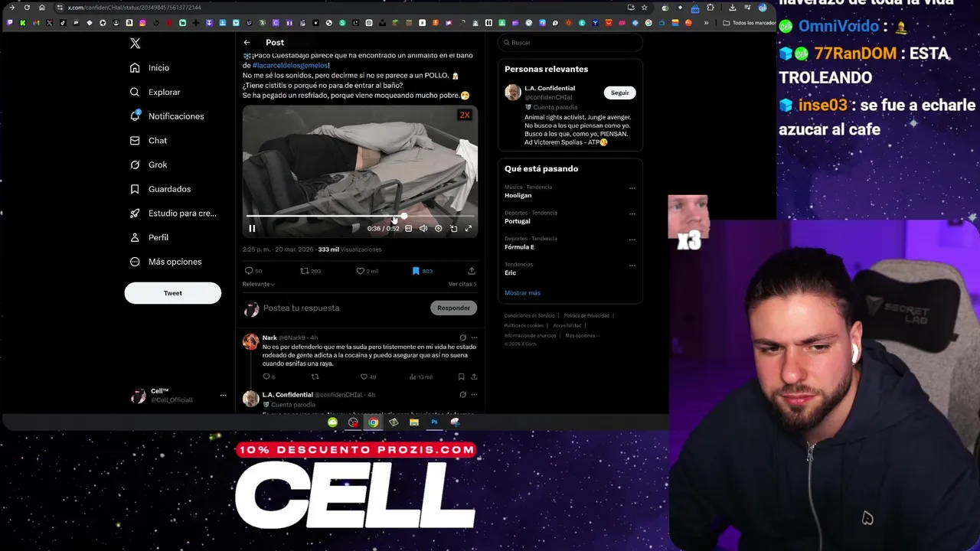Bookmark Nark's comment
The height and width of the screenshot is (551, 980).
(461, 377)
